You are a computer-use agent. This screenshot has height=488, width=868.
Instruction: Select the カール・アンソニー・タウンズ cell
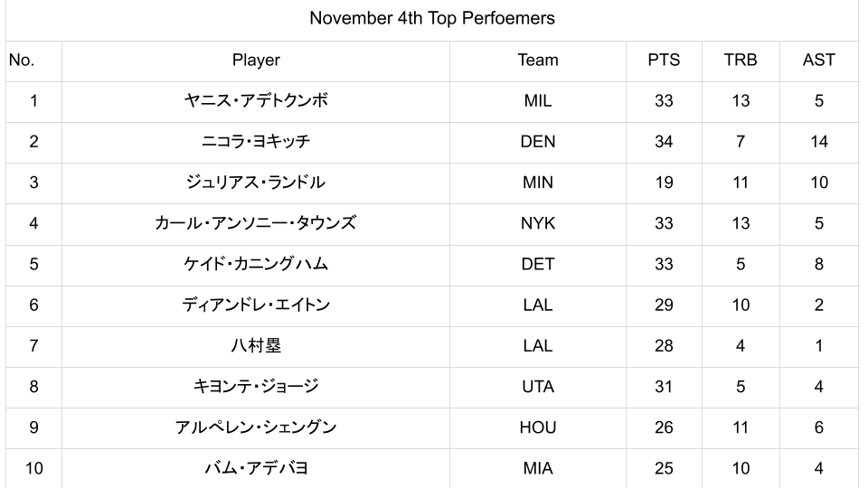[256, 223]
